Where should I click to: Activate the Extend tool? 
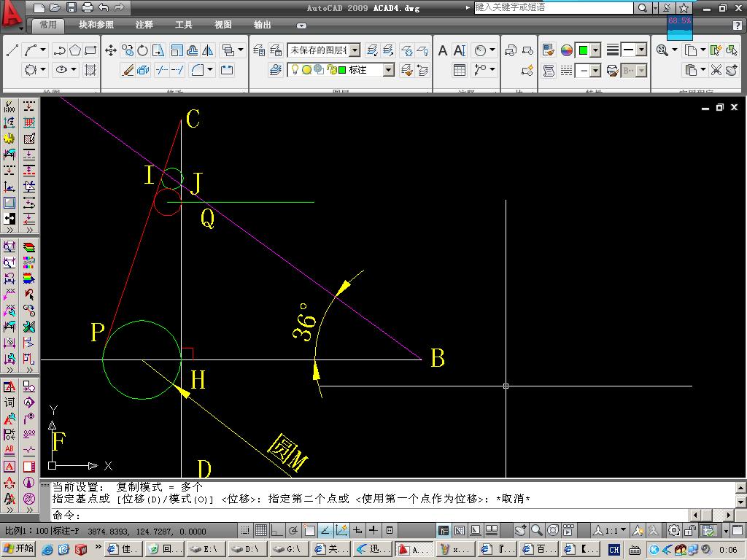pyautogui.click(x=177, y=71)
